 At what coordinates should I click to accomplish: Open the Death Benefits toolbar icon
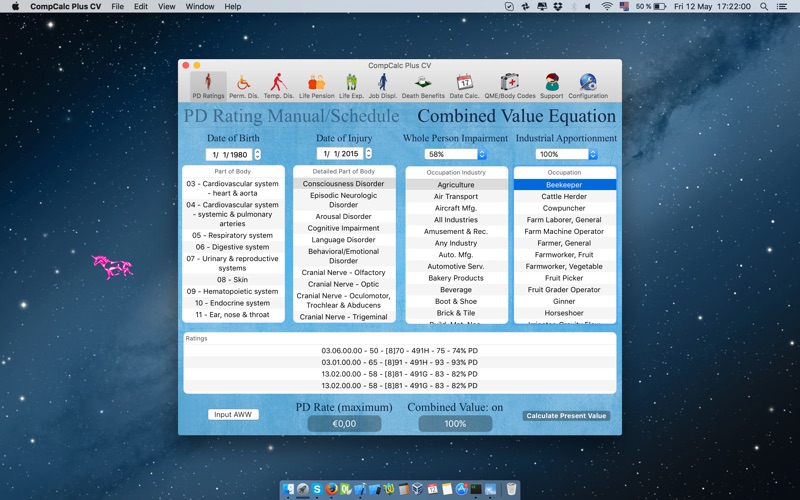click(x=423, y=86)
